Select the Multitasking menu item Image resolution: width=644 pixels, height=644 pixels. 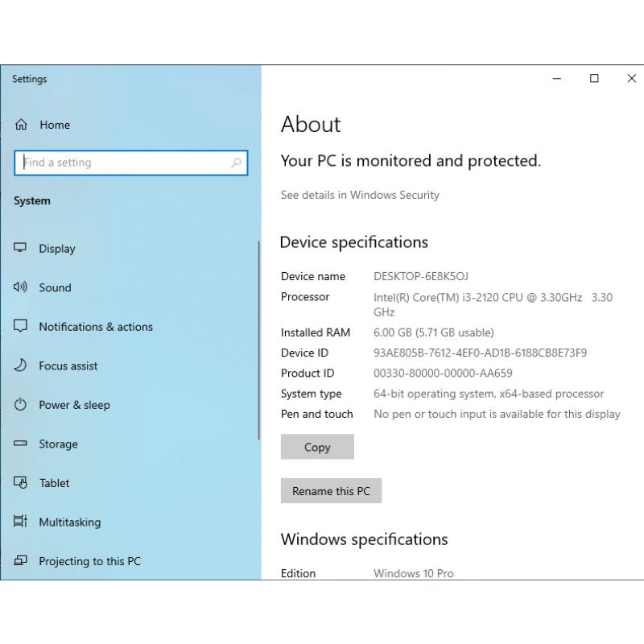pos(69,522)
